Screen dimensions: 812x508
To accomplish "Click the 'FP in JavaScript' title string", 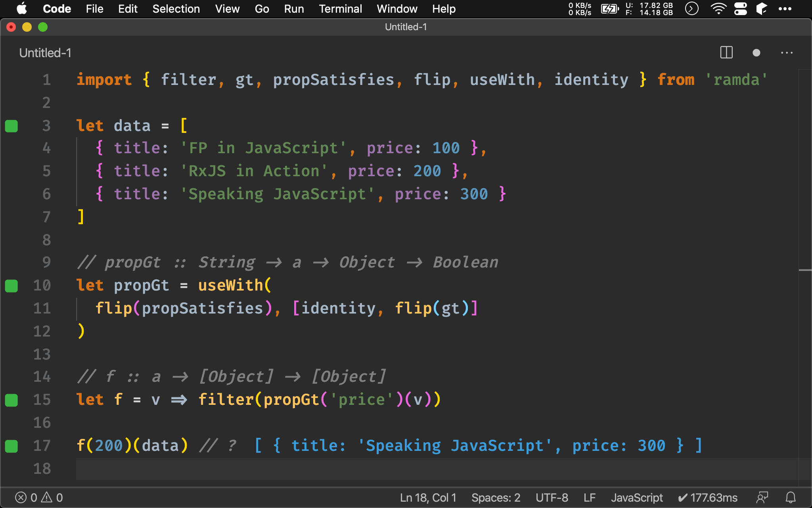I will point(263,148).
